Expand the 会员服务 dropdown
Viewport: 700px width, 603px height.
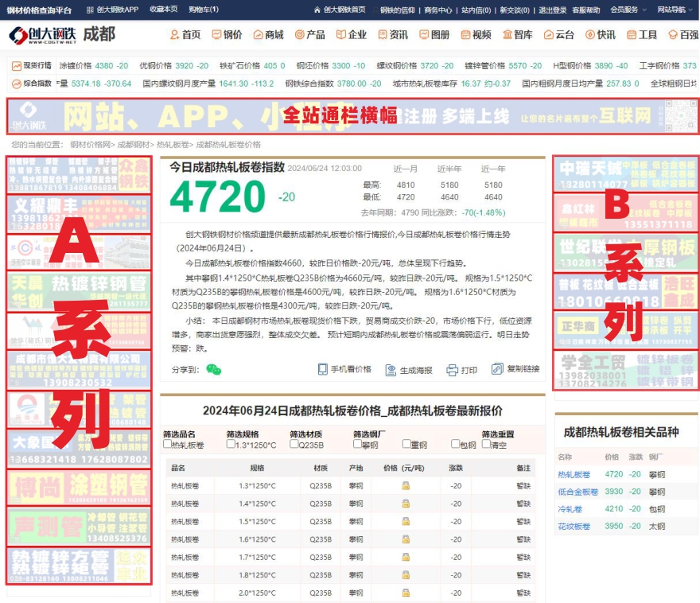[x=628, y=10]
